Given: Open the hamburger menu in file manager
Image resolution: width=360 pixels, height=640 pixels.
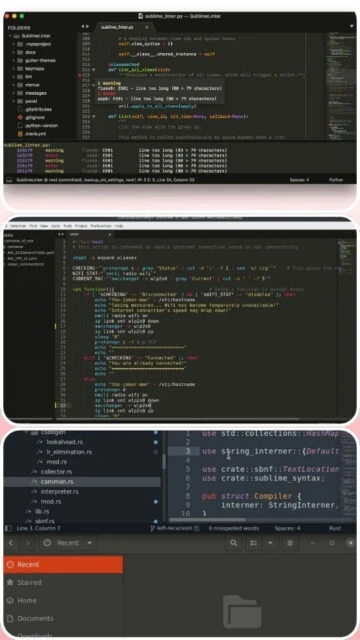Looking at the screenshot, I should (x=290, y=543).
